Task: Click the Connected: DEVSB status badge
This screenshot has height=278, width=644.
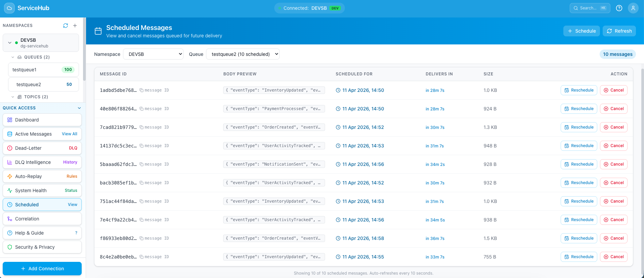Action: (309, 8)
